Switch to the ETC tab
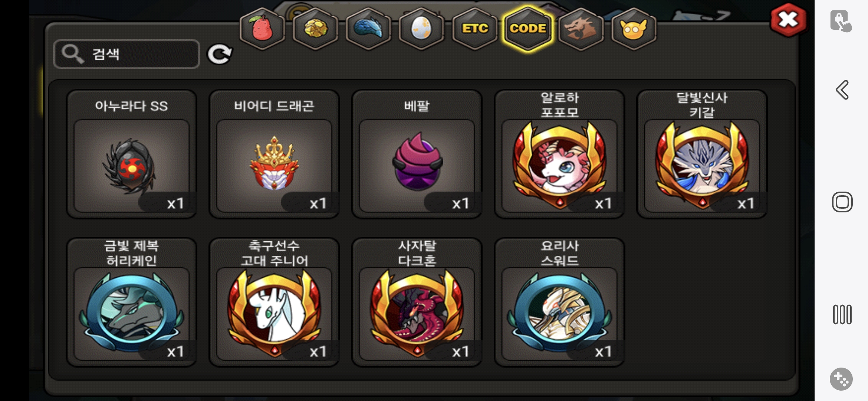This screenshot has height=401, width=868. [475, 29]
